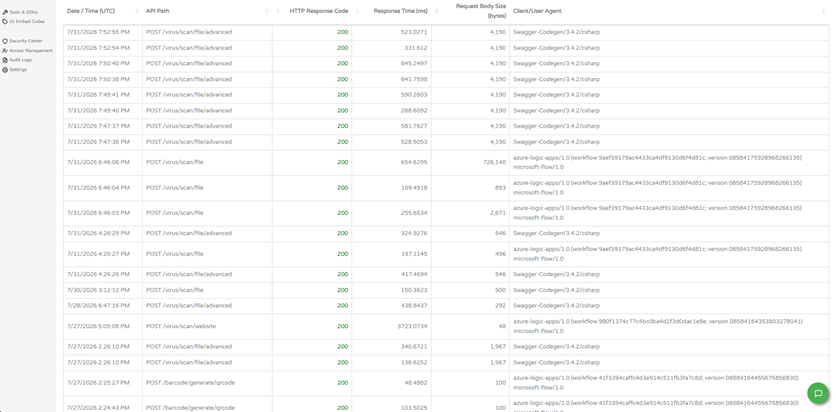Screen dimensions: 836x412
Task: Click response time 417.4694 cell
Action: (x=414, y=274)
